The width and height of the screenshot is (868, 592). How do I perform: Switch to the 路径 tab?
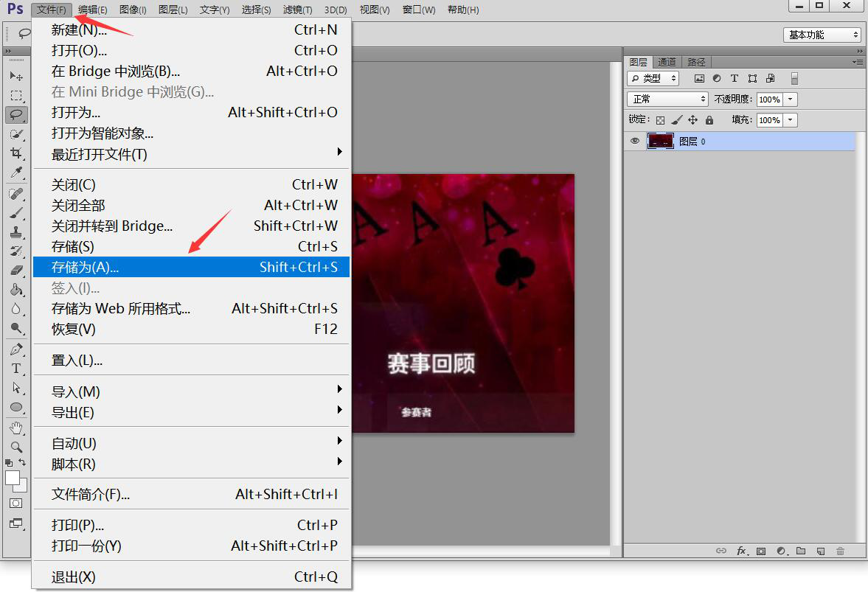click(x=696, y=62)
